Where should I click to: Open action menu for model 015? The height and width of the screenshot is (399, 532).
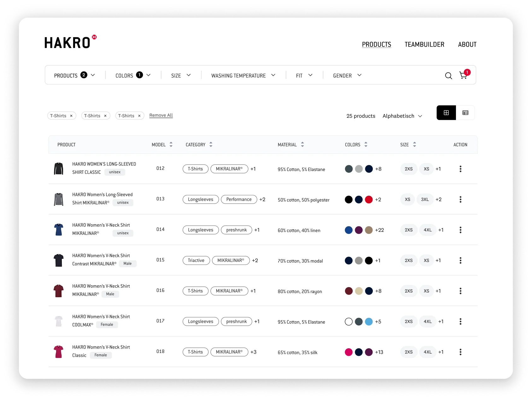point(460,261)
